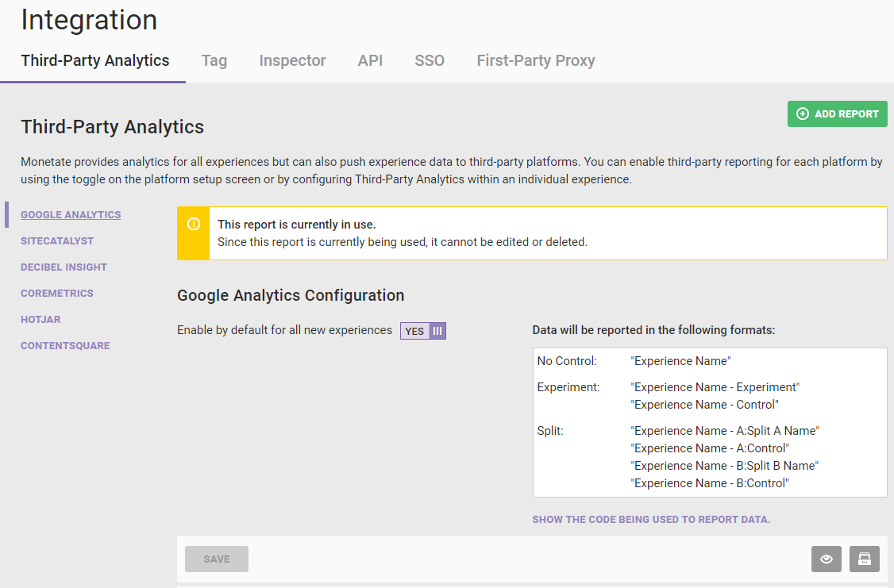Open the Third-Party Analytics tab
This screenshot has width=894, height=588.
[x=95, y=60]
